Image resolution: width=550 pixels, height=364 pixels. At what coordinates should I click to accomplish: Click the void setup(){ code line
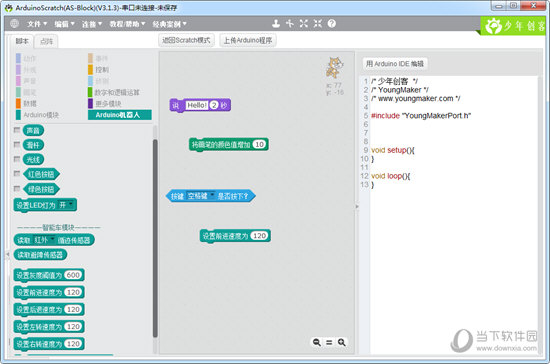click(393, 150)
